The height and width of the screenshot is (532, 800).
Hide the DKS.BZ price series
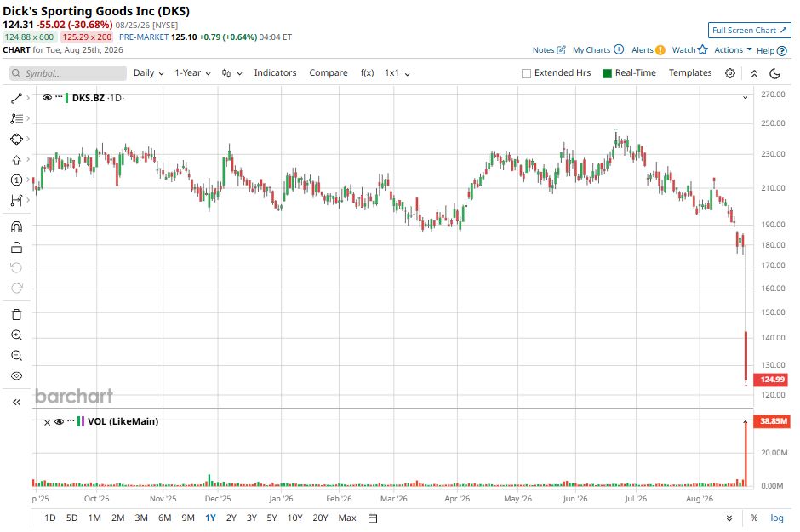pyautogui.click(x=47, y=97)
